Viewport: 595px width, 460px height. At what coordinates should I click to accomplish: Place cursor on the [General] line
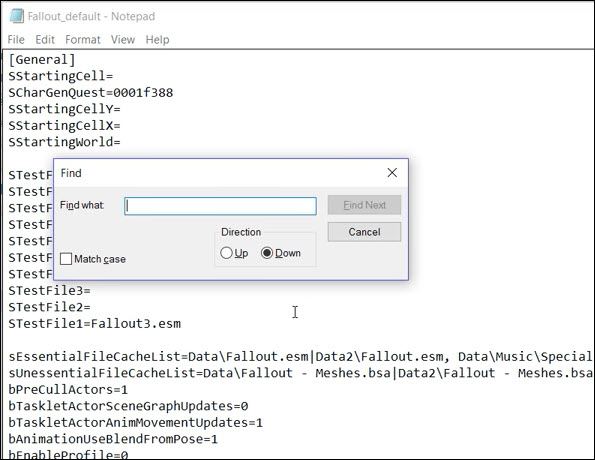click(42, 60)
